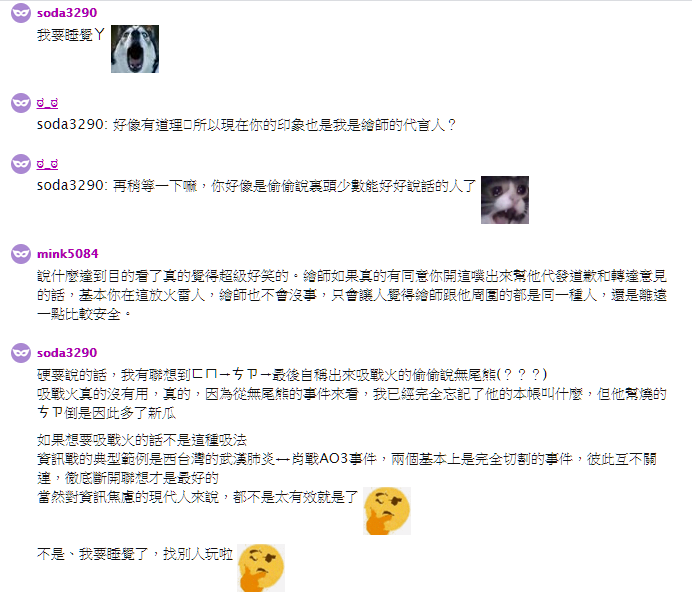Click avatar of first ಠ_ಠ anonymous reply
The height and width of the screenshot is (607, 692).
click(x=21, y=103)
